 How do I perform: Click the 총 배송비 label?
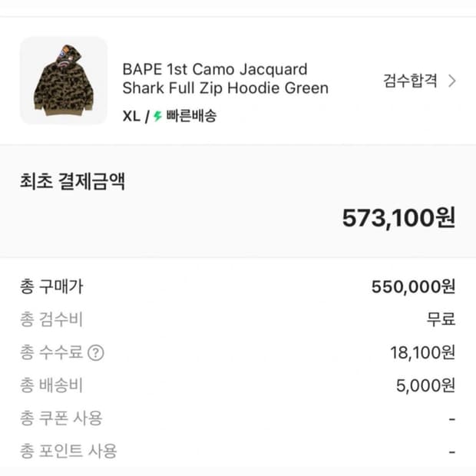[51, 385]
